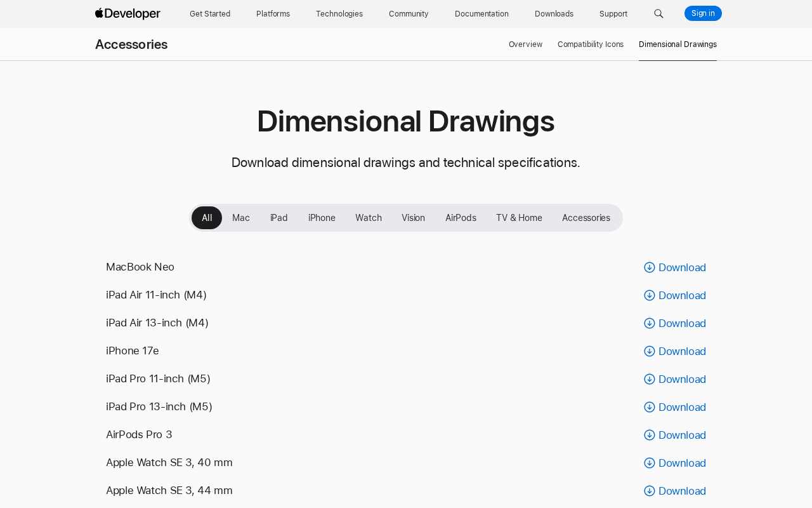Download the iPad Air 13-inch (M4) drawing
The image size is (812, 508).
pyautogui.click(x=675, y=323)
